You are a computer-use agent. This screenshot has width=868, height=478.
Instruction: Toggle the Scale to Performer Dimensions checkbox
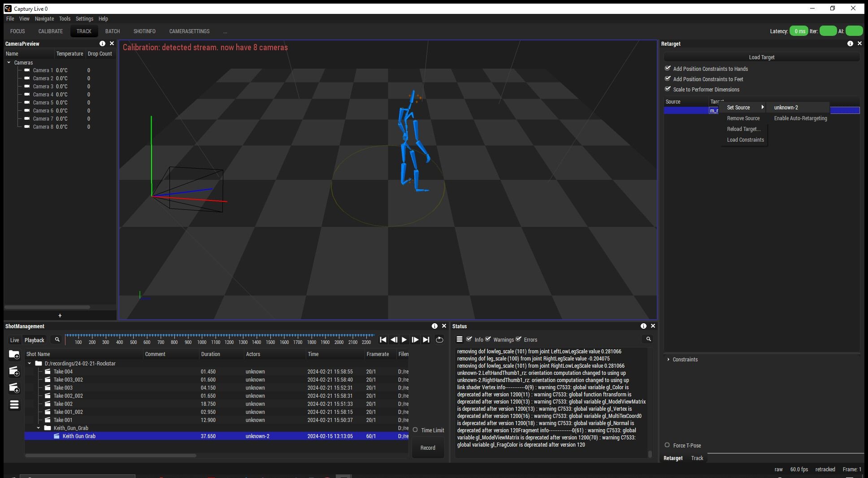668,89
